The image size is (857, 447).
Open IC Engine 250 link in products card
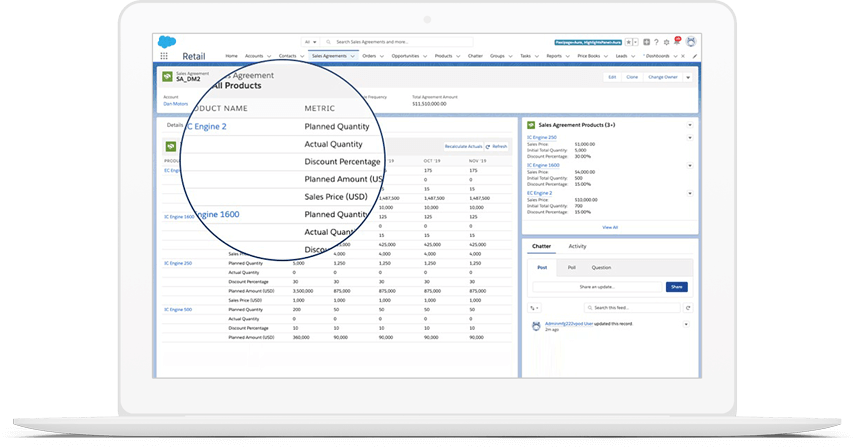pos(542,138)
